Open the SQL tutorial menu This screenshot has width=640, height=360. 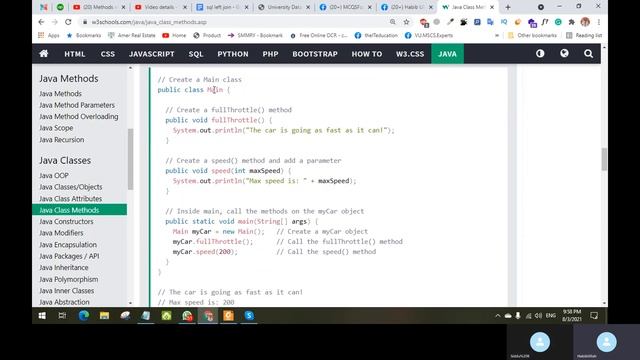tap(196, 54)
